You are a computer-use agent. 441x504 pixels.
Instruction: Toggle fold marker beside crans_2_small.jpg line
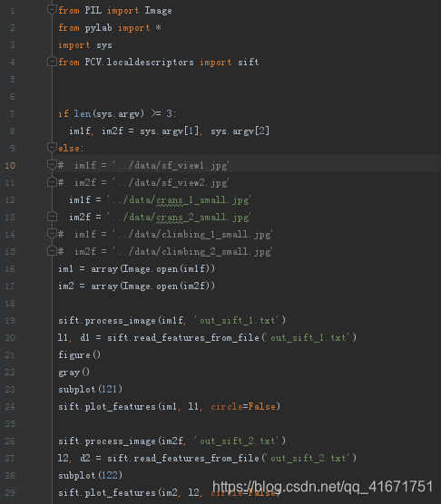point(52,217)
